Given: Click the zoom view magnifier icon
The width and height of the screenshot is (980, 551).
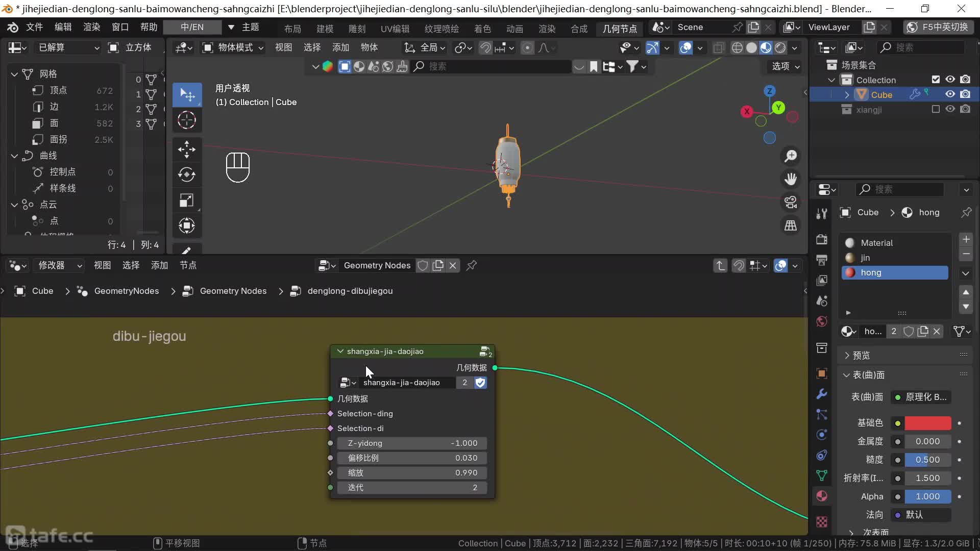Looking at the screenshot, I should click(791, 156).
